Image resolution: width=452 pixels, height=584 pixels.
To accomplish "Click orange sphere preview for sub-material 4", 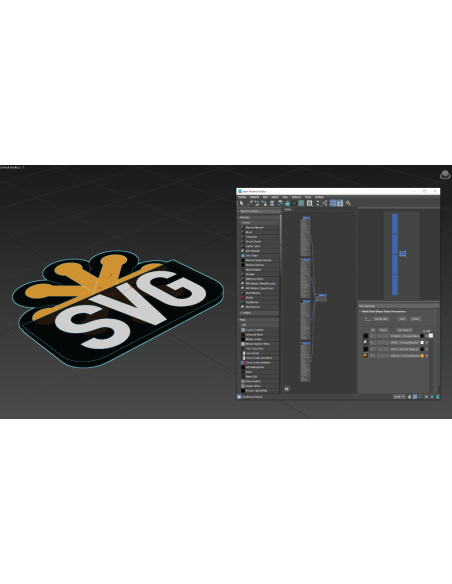I will click(x=366, y=356).
